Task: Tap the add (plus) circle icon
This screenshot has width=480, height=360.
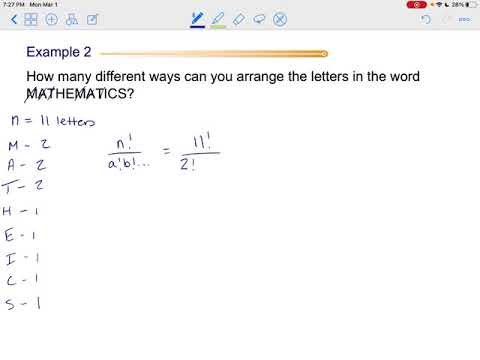Action: [x=51, y=20]
